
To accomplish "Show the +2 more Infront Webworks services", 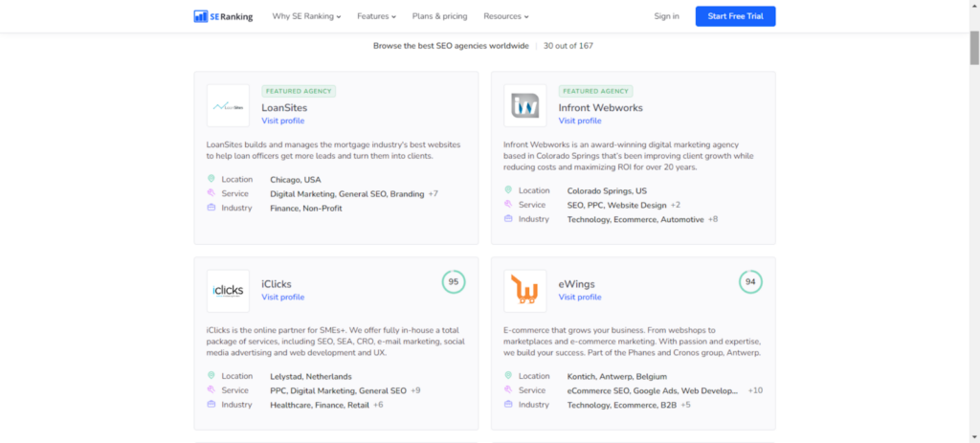I will pyautogui.click(x=676, y=205).
